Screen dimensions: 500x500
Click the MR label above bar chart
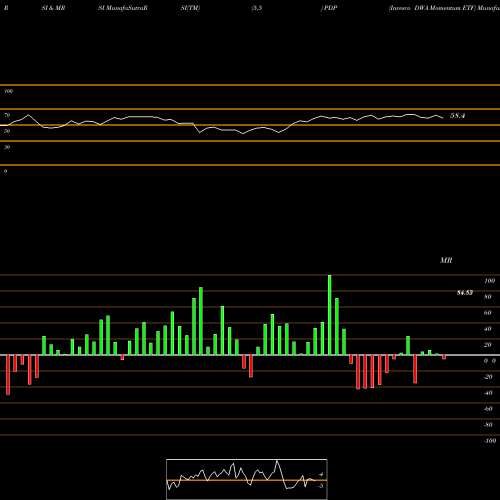[446, 260]
